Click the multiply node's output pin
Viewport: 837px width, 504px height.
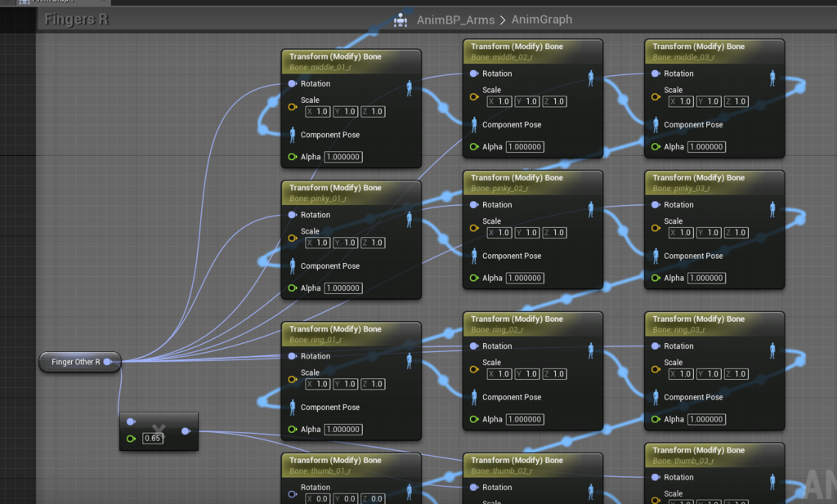pyautogui.click(x=186, y=431)
